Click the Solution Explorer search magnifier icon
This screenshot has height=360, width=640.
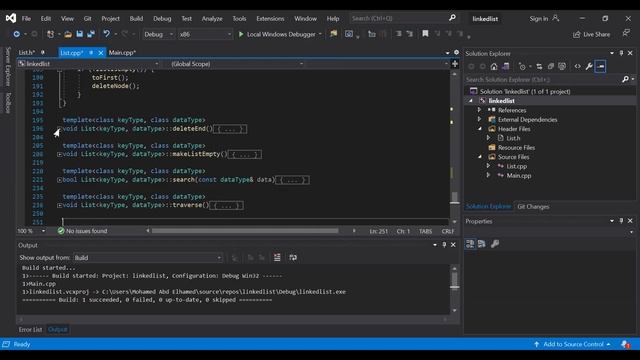click(x=625, y=79)
